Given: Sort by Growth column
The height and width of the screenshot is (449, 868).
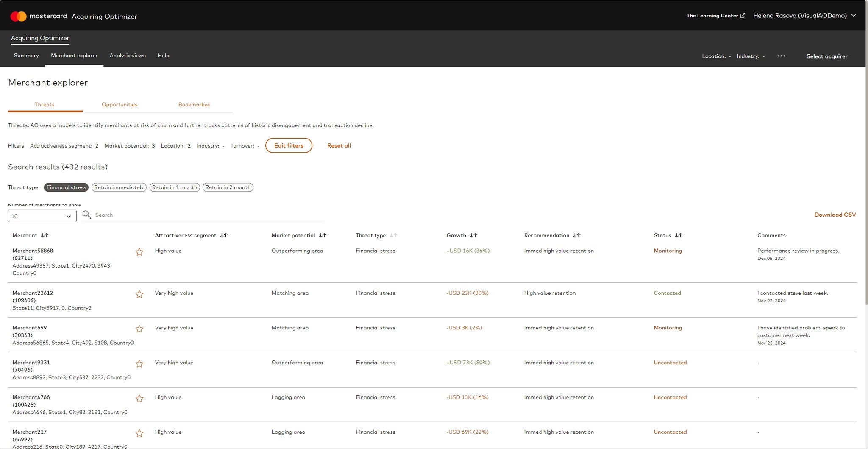Looking at the screenshot, I should pos(474,235).
